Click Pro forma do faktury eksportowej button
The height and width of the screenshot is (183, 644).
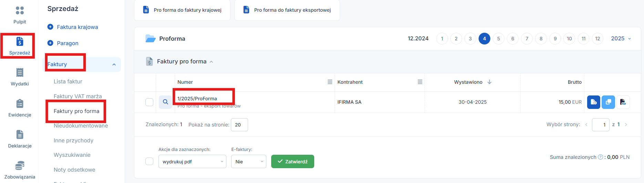[287, 10]
